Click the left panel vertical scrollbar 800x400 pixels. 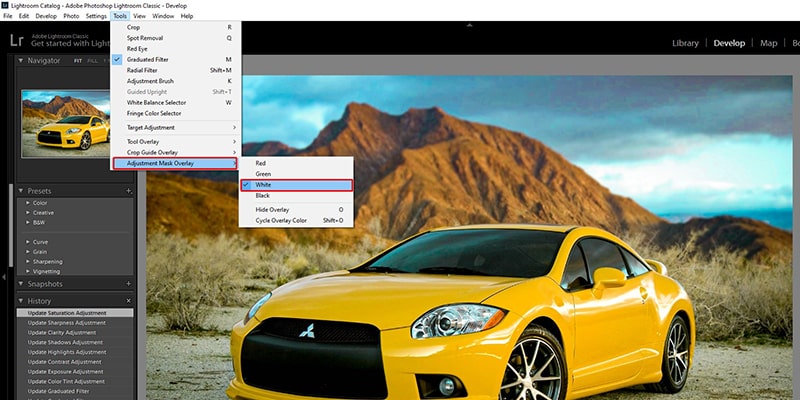tap(10, 224)
